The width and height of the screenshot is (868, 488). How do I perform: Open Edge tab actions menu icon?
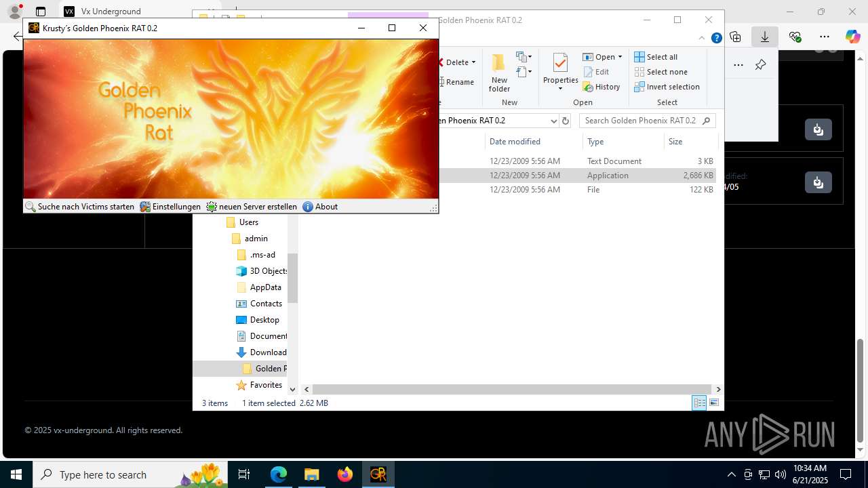pos(41,12)
